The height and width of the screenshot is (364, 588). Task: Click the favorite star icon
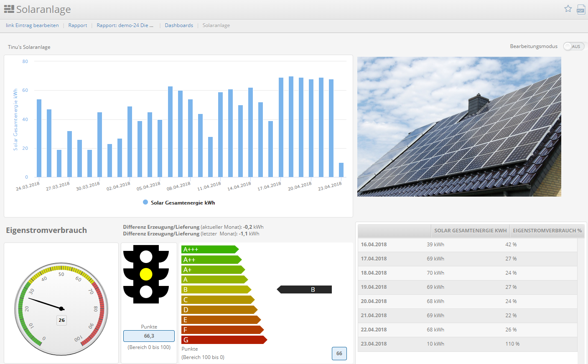[x=568, y=9]
